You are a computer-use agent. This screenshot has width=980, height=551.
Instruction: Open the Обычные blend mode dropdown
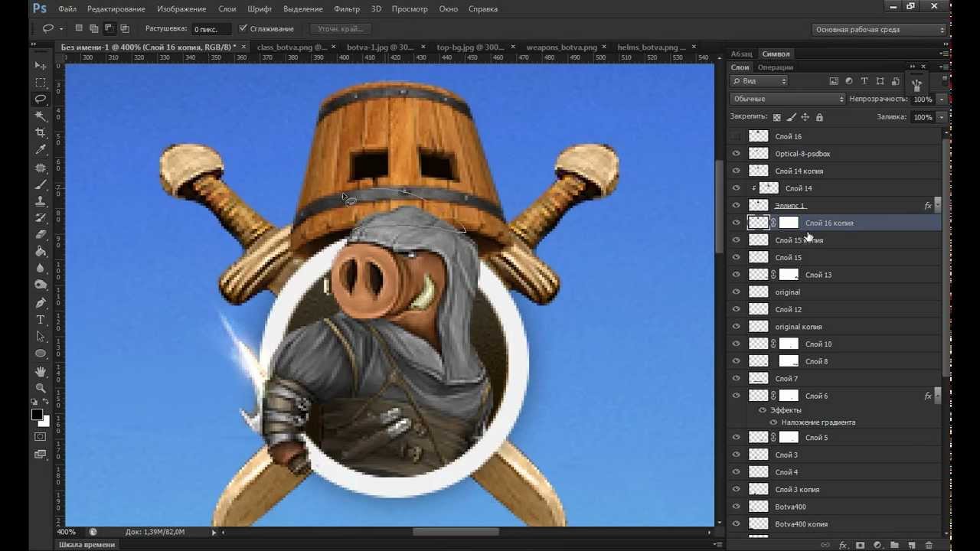pyautogui.click(x=787, y=99)
